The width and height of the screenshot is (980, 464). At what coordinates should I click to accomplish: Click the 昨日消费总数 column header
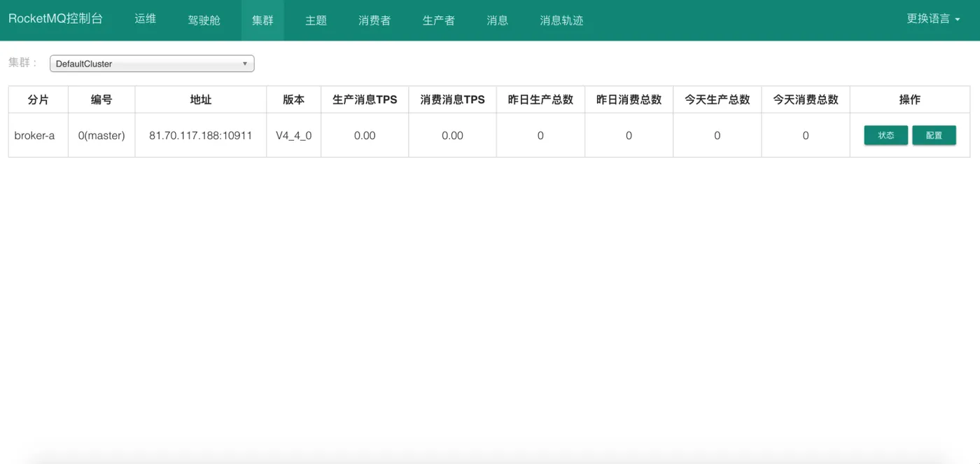pos(629,99)
